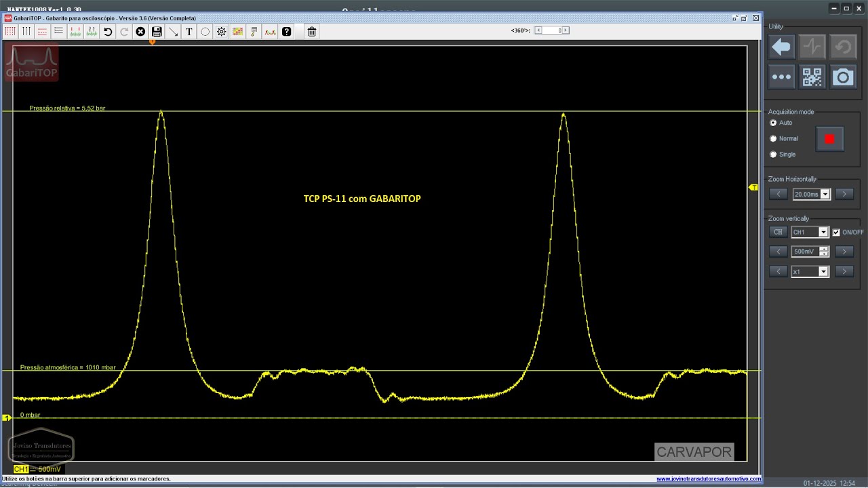This screenshot has height=488, width=868.
Task: Open the three dots more options button
Action: pyautogui.click(x=781, y=77)
